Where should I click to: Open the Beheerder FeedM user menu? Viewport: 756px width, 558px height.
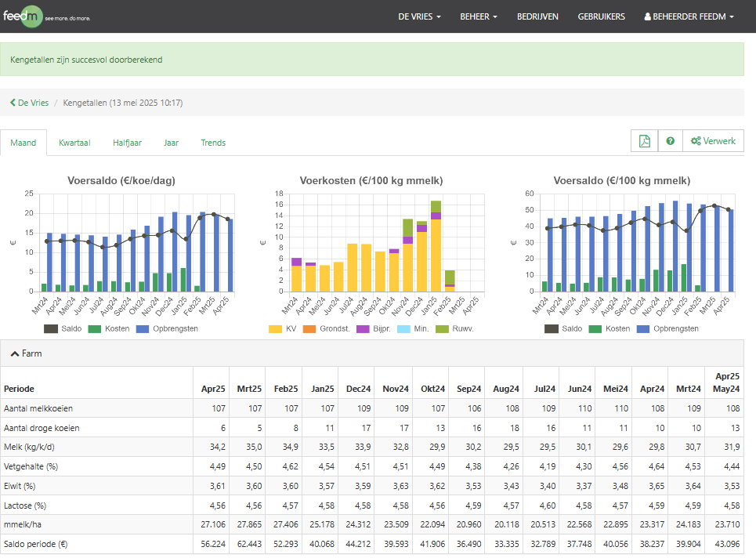[689, 16]
